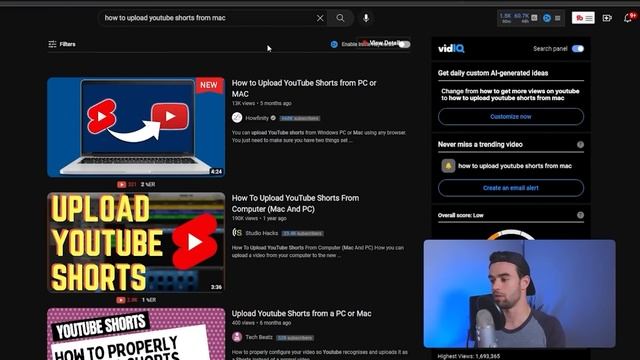Open the Filters option

[62, 44]
